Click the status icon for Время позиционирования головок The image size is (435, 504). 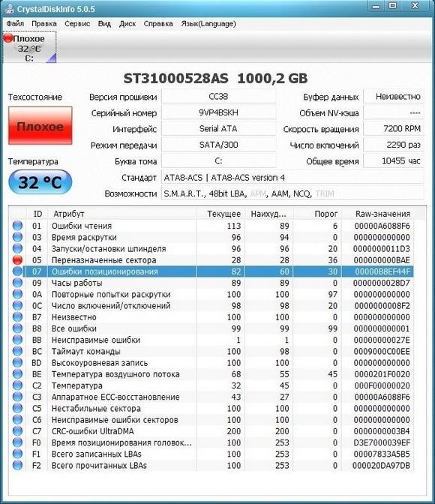17,442
